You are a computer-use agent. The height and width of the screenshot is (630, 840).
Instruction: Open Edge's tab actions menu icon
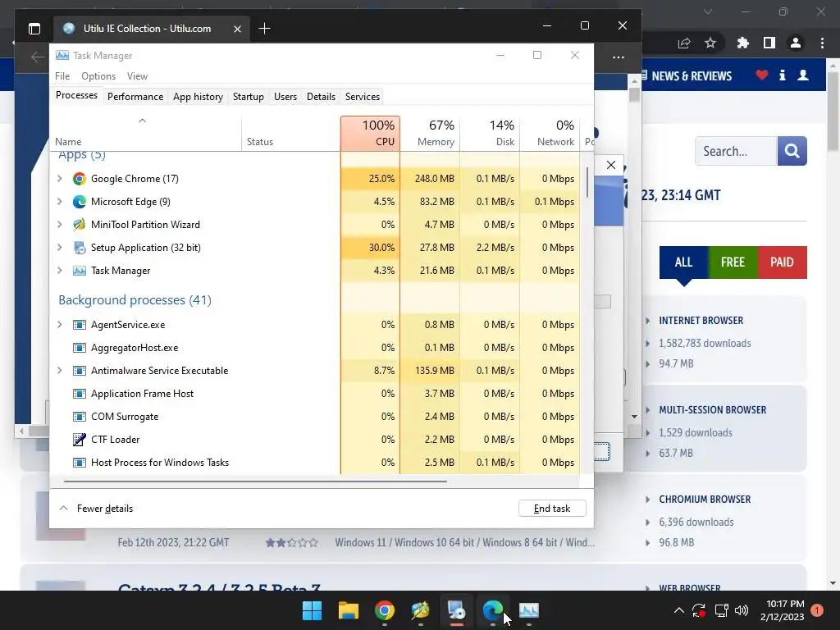(x=34, y=29)
